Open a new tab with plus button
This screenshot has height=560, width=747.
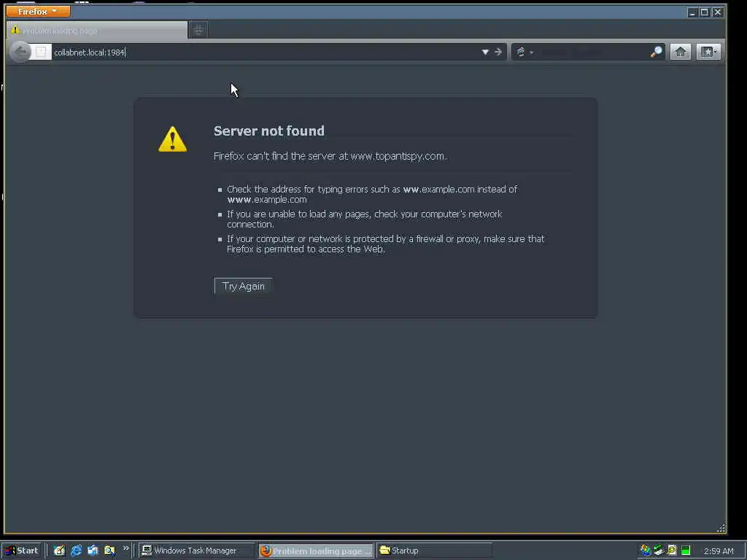(x=198, y=31)
